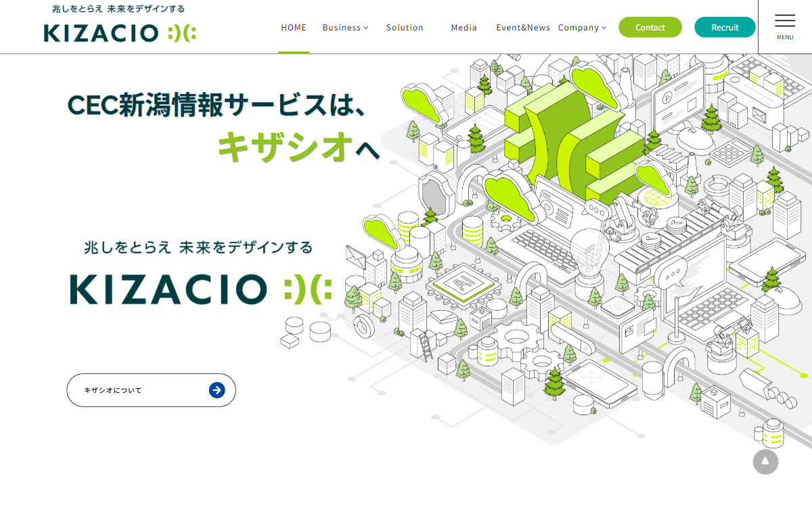Open the Solution page
The width and height of the screenshot is (812, 508).
[405, 28]
